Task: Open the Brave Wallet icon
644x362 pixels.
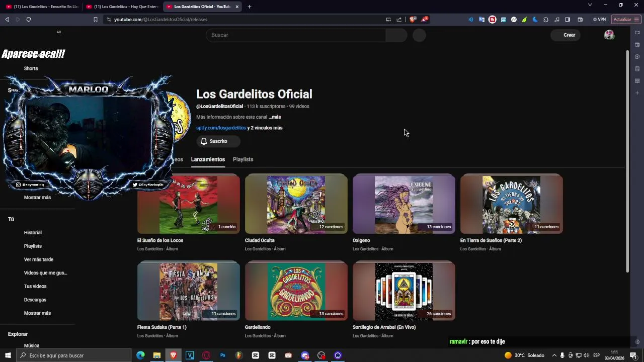Action: (x=580, y=20)
